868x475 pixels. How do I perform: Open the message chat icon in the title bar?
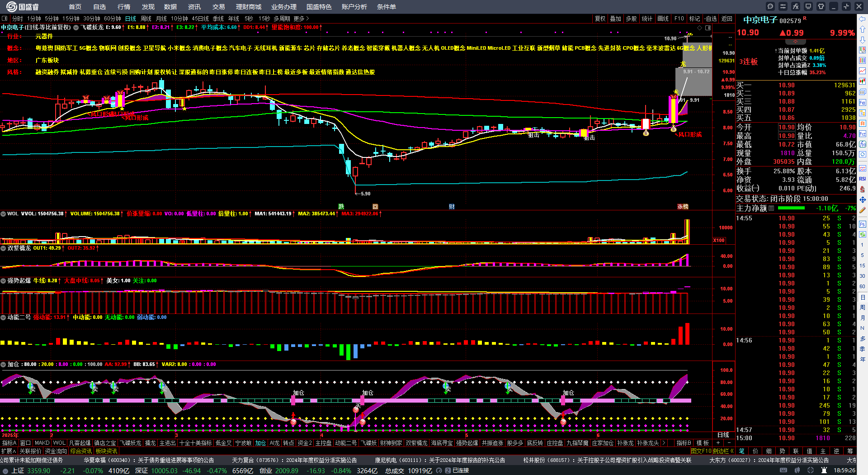click(x=770, y=6)
